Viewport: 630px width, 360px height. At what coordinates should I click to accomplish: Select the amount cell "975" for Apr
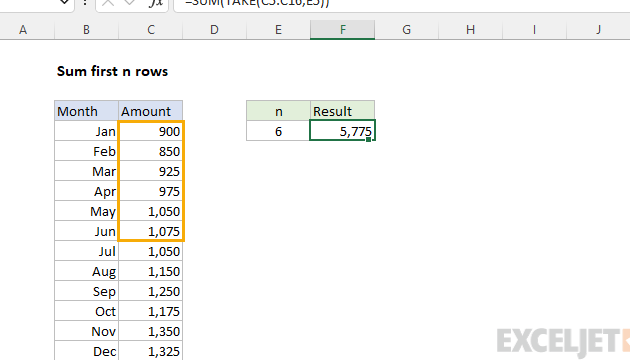coord(151,191)
